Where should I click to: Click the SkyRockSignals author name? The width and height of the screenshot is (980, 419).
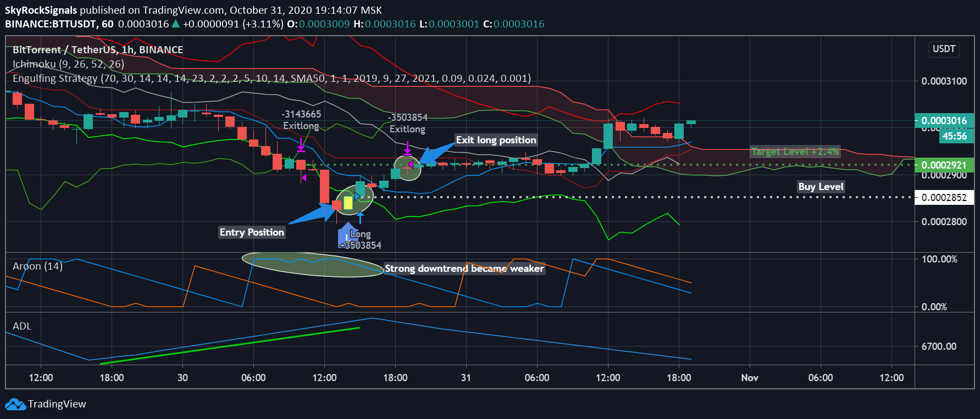(41, 10)
